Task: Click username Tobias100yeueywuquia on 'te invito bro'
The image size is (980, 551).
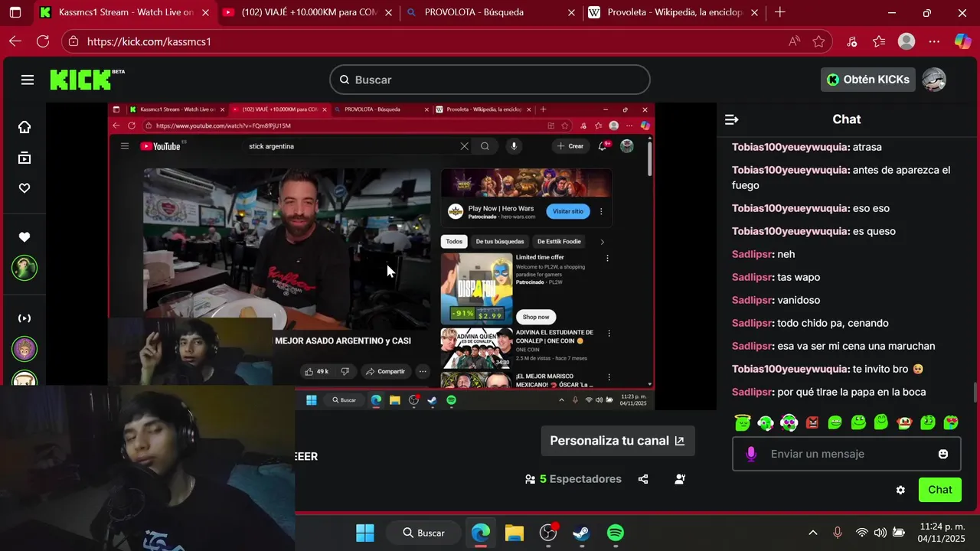Action: tap(789, 369)
